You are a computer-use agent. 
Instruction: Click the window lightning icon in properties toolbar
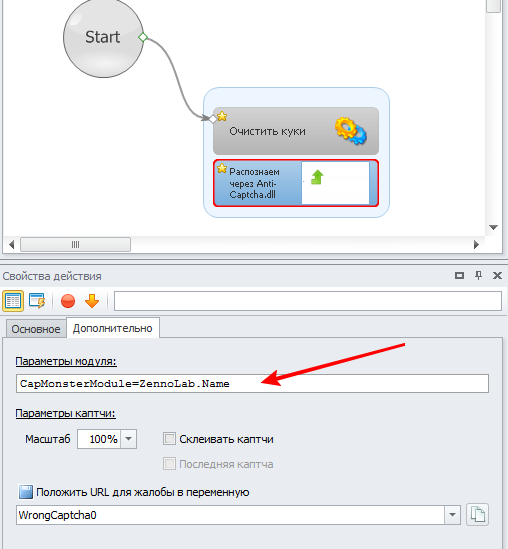(37, 301)
